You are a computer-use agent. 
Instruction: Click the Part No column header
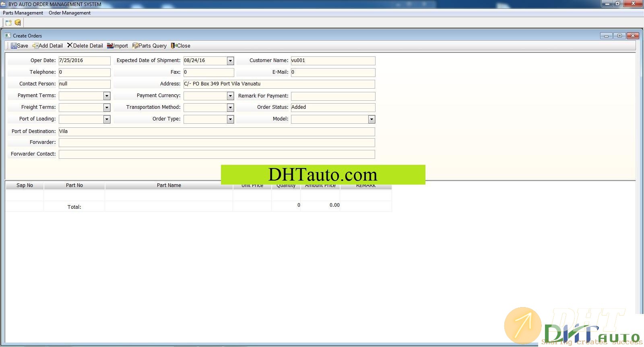coord(74,185)
